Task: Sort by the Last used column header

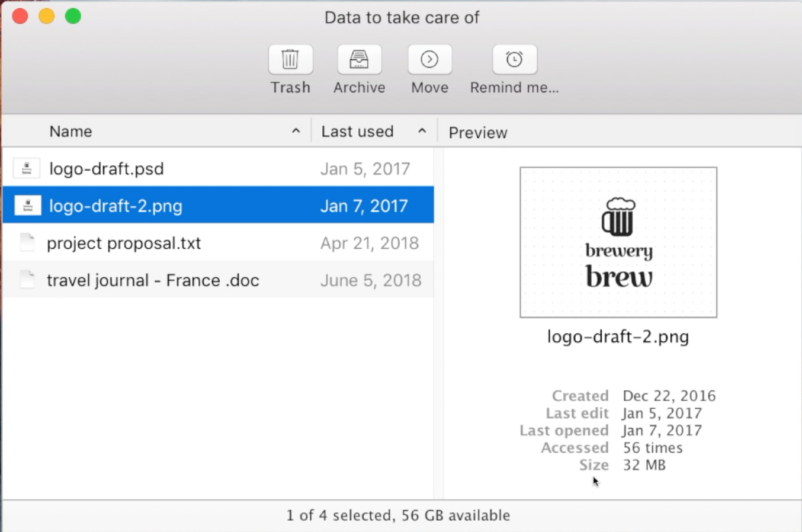Action: coord(357,132)
